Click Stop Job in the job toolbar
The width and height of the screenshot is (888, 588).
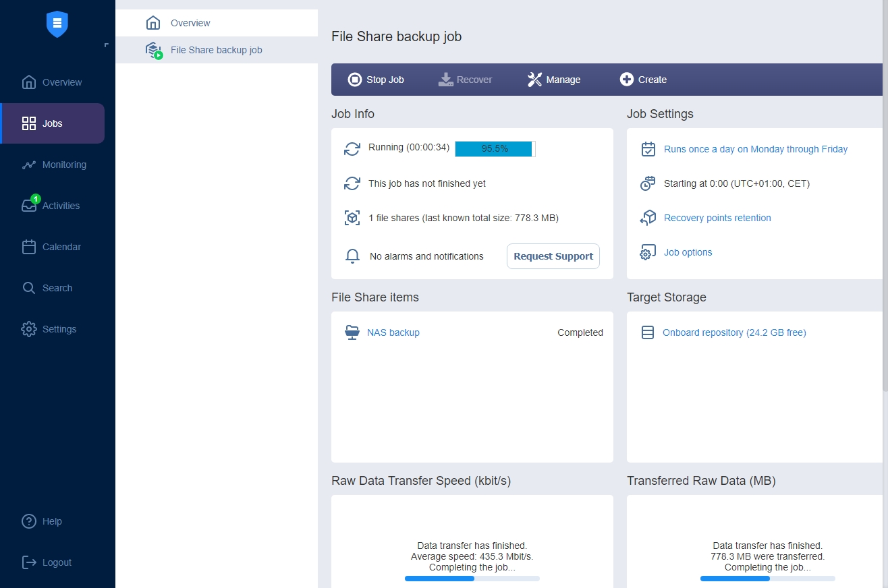(x=375, y=79)
